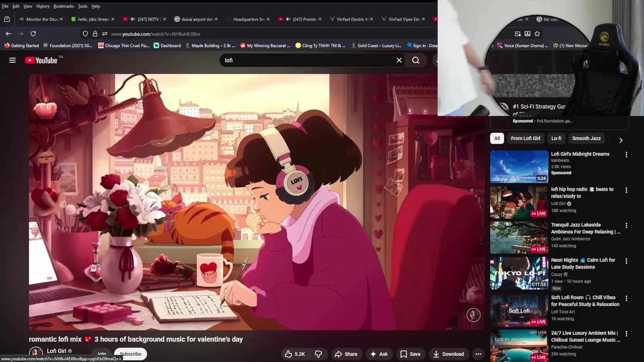Open Firefox View from the tab strip

(7, 19)
